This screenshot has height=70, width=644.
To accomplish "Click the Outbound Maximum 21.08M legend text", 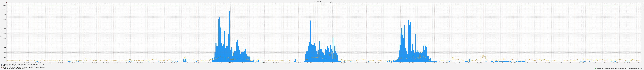I will tap(39, 67).
